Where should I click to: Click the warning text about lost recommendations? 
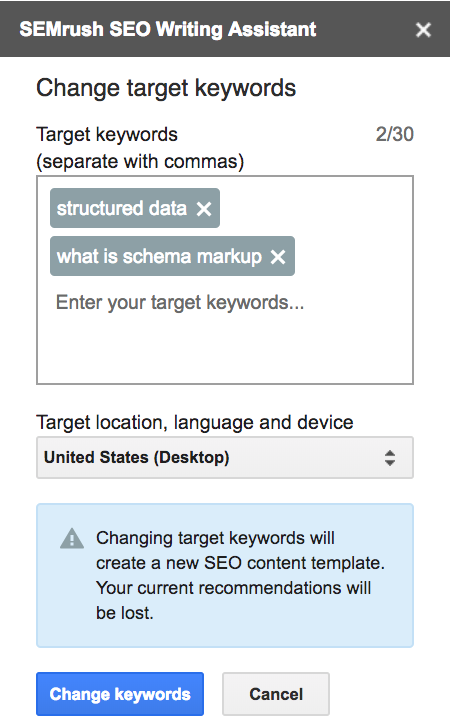coord(240,575)
